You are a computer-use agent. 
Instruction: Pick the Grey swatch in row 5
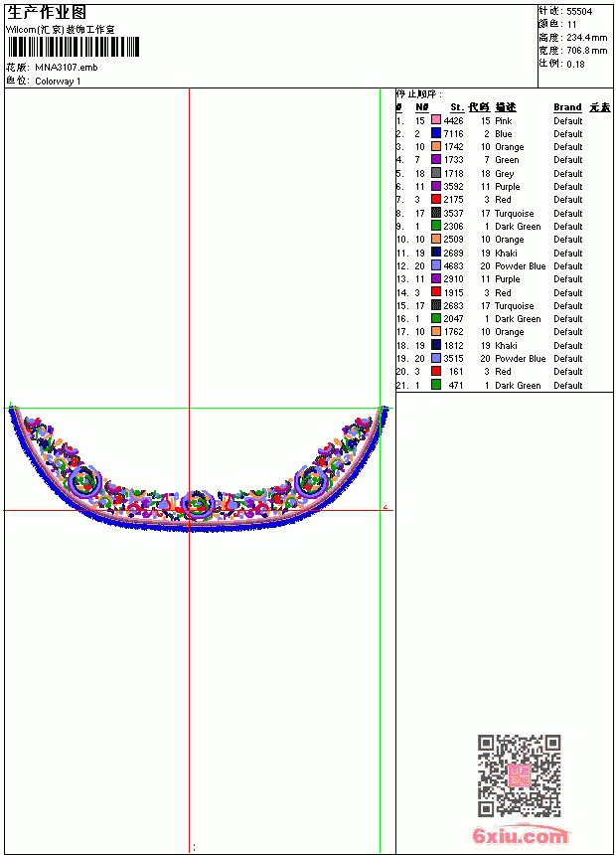(435, 173)
